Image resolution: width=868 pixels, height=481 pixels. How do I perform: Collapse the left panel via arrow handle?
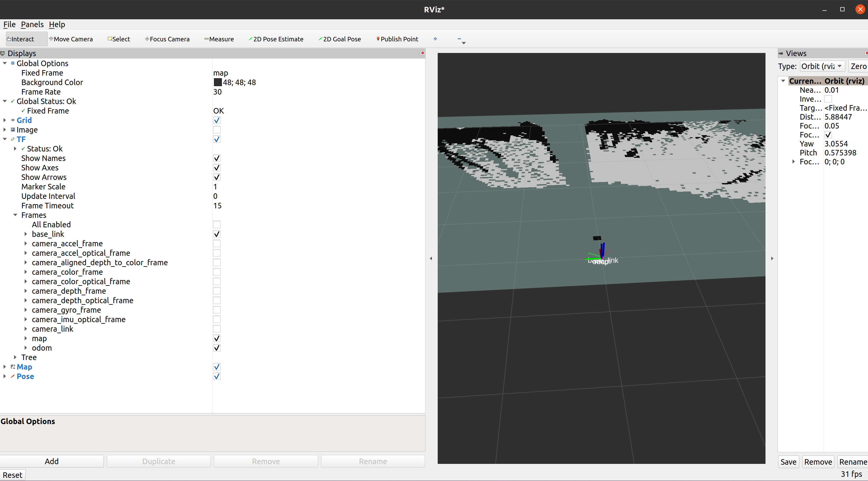[x=431, y=258]
